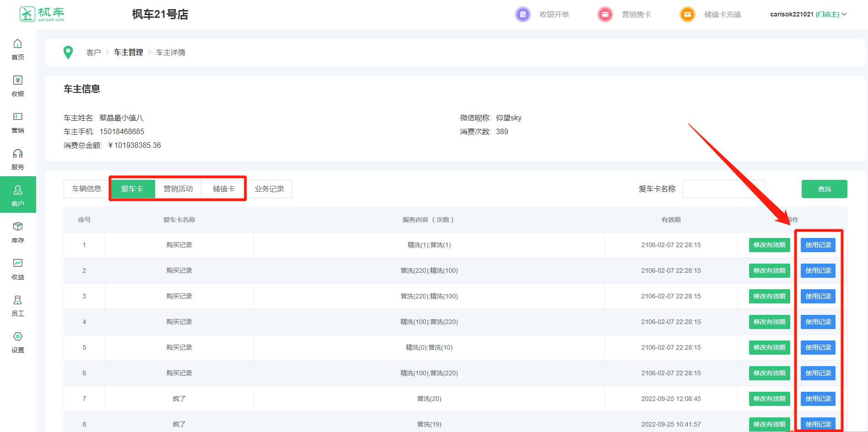
Task: Click the 枫车 logo
Action: click(x=42, y=14)
